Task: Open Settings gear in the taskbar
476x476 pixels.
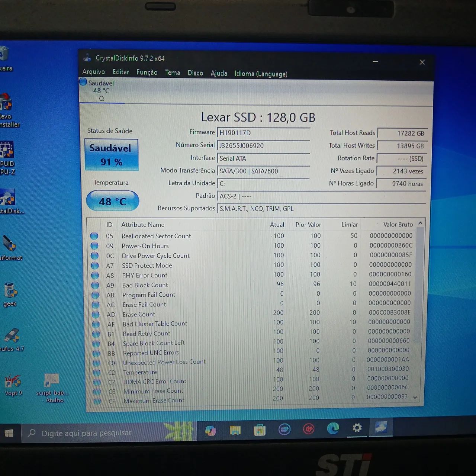Action: [x=357, y=428]
